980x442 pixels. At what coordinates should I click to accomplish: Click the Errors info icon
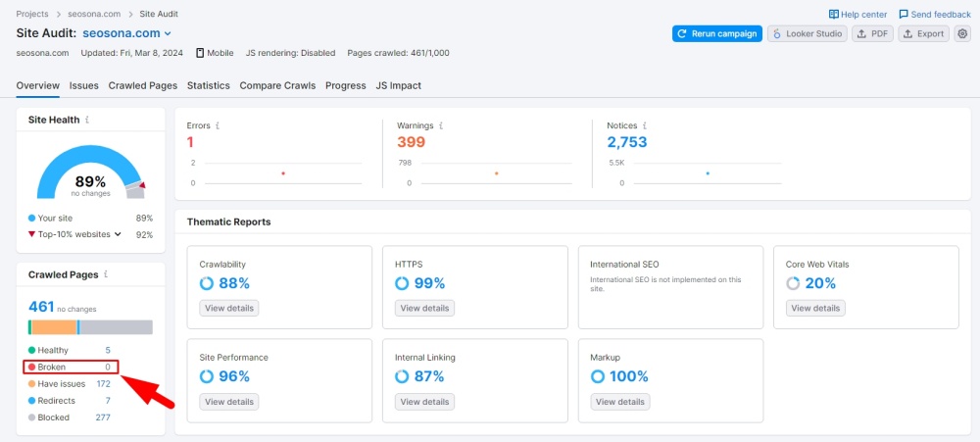point(218,126)
